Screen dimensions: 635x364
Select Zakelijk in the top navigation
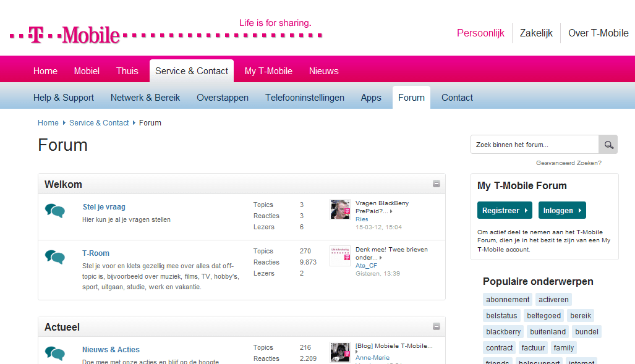point(536,33)
